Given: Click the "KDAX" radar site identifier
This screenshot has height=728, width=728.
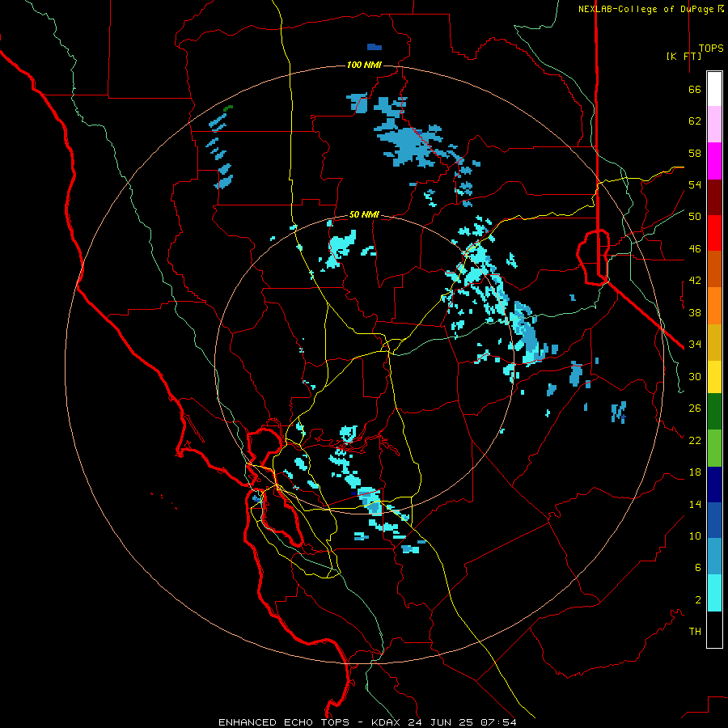Looking at the screenshot, I should click(x=387, y=722).
